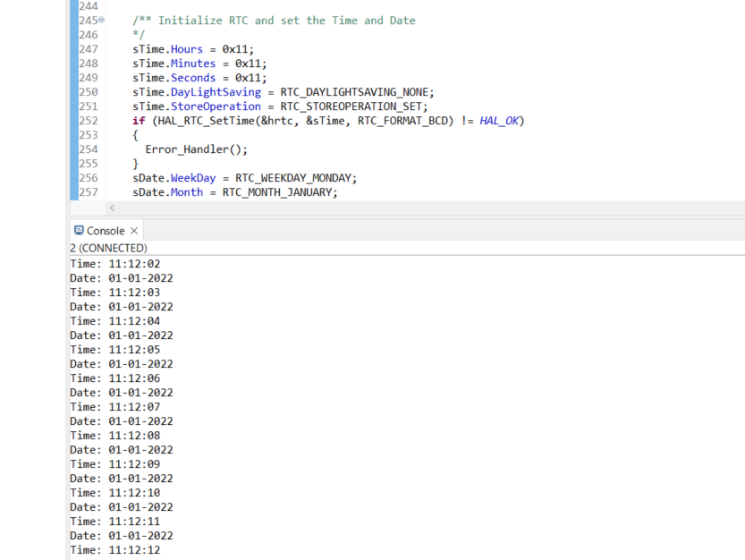The height and width of the screenshot is (560, 745).
Task: Click the blue change bar next to line 247
Action: coord(75,49)
